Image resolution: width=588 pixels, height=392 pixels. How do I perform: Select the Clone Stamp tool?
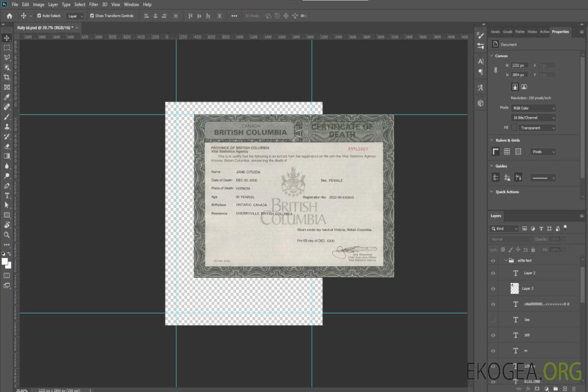pyautogui.click(x=7, y=127)
